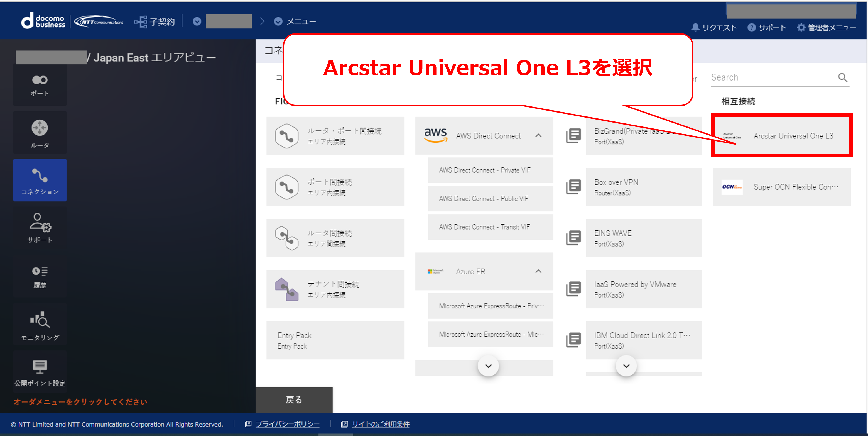
Task: Click the docomo business logo
Action: [x=43, y=21]
